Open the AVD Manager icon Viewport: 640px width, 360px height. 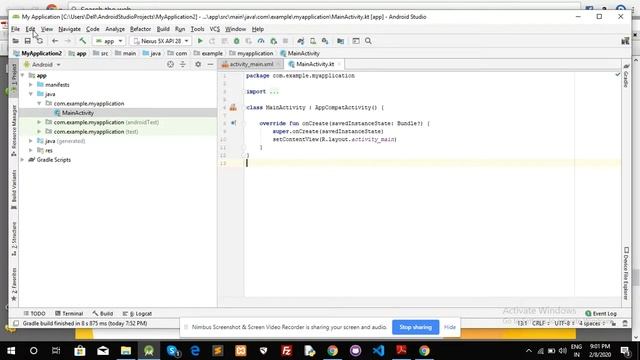click(313, 41)
